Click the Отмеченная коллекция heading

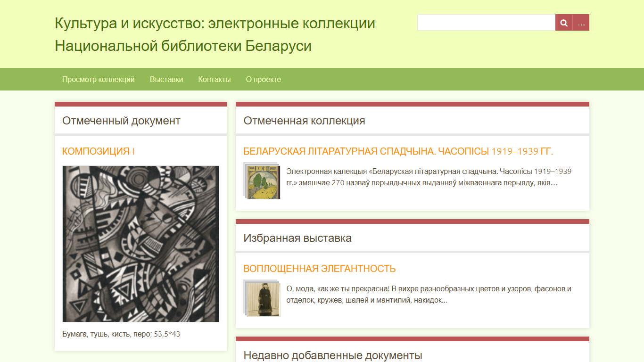304,121
